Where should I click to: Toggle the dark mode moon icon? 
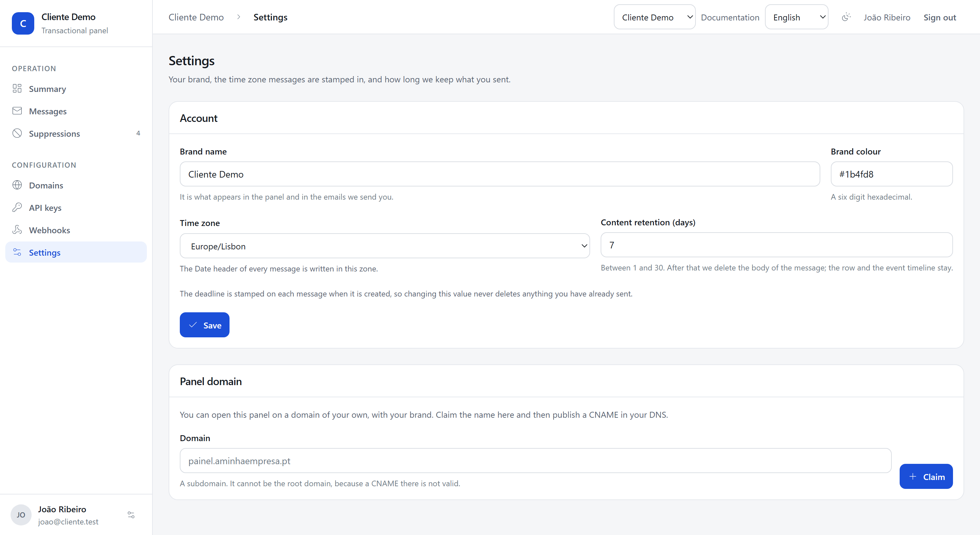click(846, 17)
